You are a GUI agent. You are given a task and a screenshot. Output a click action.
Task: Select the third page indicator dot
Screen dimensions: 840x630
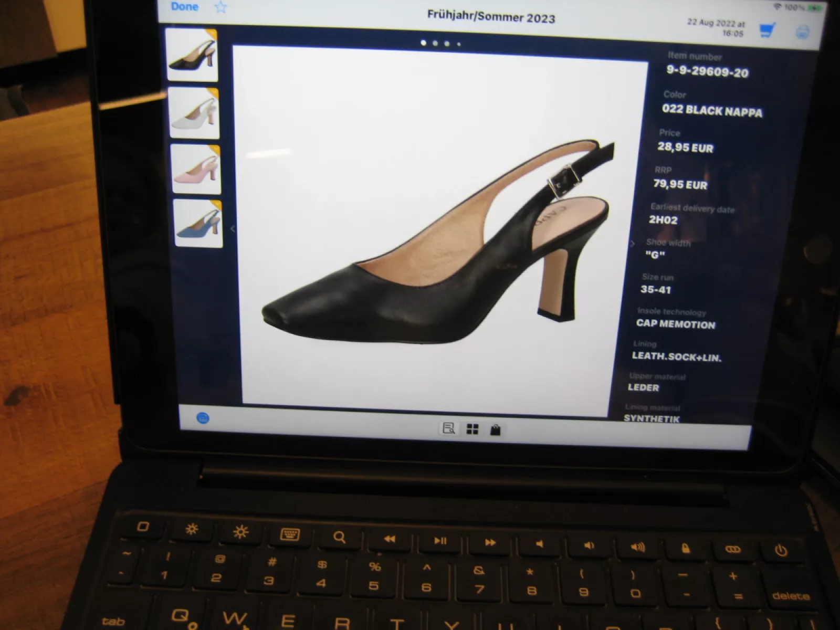447,44
